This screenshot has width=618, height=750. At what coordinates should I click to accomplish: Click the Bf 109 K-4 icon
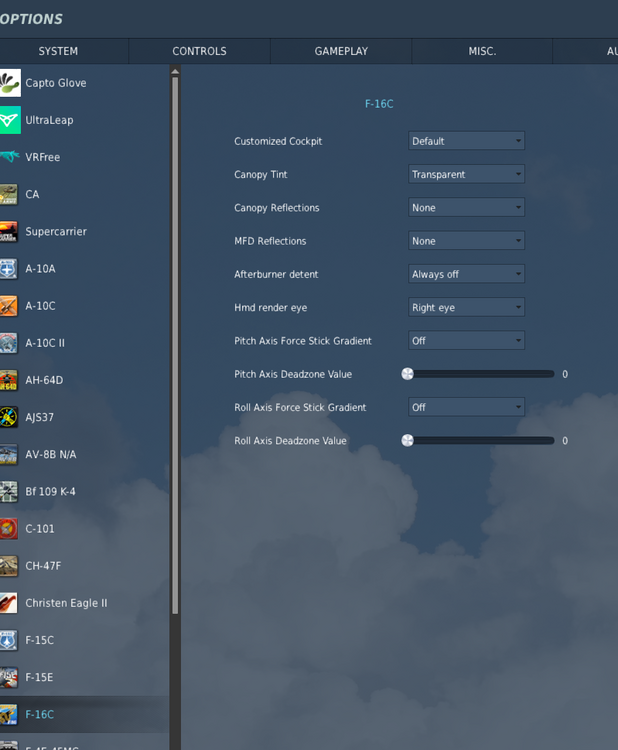tap(9, 492)
